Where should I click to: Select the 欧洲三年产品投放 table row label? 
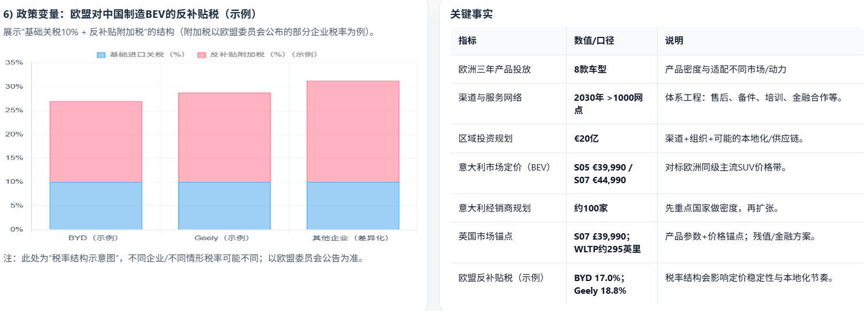click(495, 69)
